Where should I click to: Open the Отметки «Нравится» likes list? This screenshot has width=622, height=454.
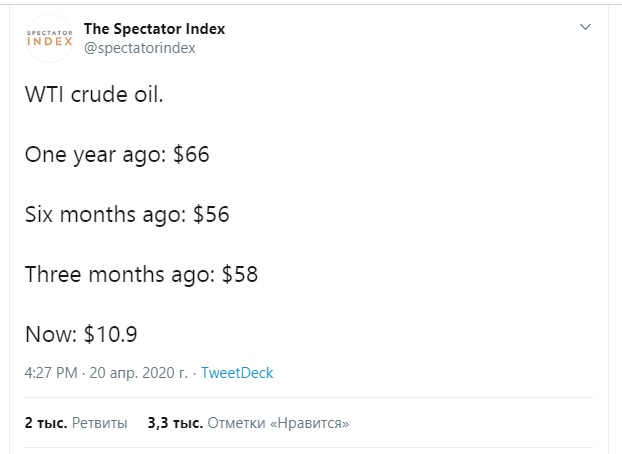click(x=278, y=423)
